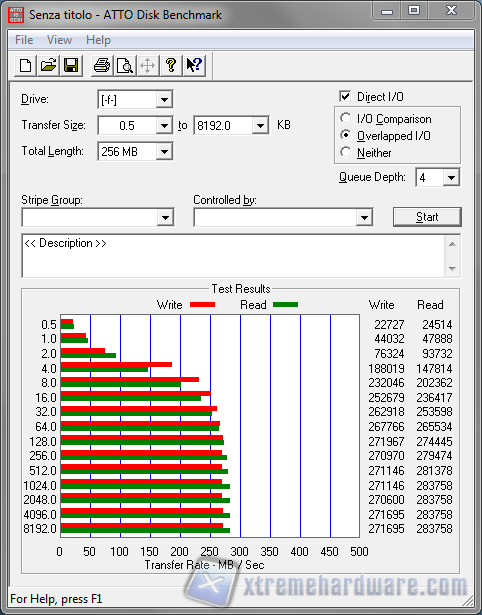Expand the Queue Depth dropdown

[x=451, y=178]
